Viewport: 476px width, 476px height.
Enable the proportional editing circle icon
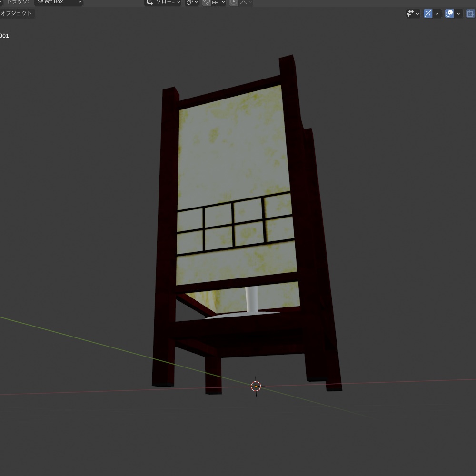pos(233,2)
